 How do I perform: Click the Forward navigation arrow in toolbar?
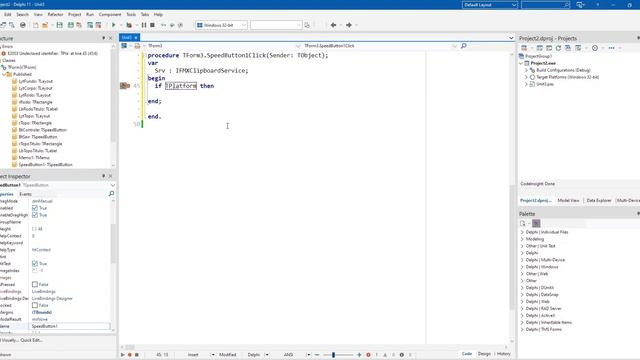tap(349, 25)
